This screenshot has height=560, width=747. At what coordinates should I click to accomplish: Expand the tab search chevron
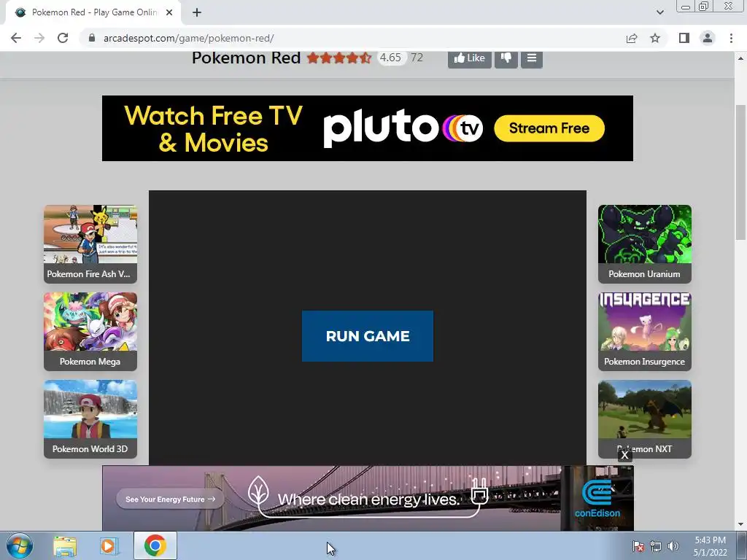[659, 12]
